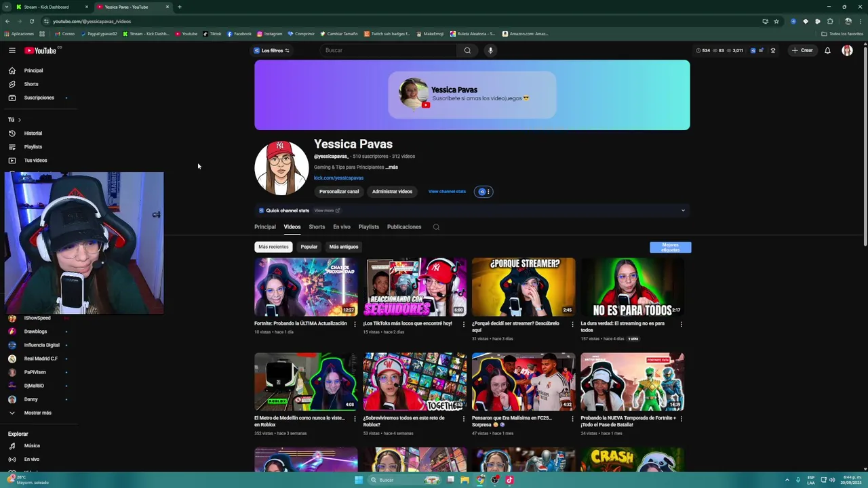Image resolution: width=868 pixels, height=488 pixels.
Task: Switch to Stream - Kick Dashboard browser tab
Action: pyautogui.click(x=51, y=7)
